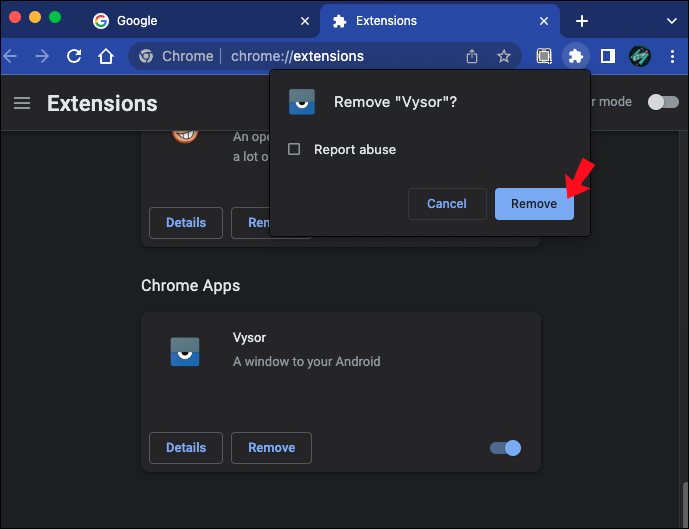
Task: Go forward with the arrow icon
Action: coord(42,56)
